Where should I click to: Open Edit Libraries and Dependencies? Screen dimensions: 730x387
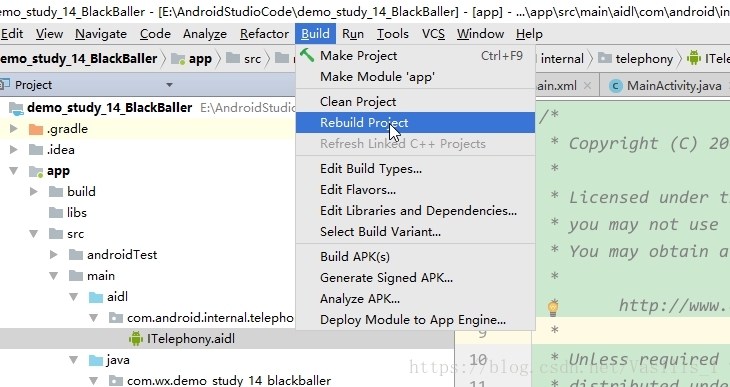pyautogui.click(x=415, y=210)
